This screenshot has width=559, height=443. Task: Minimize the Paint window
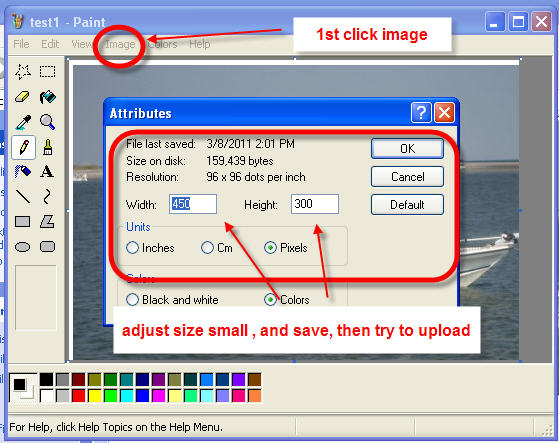click(495, 21)
